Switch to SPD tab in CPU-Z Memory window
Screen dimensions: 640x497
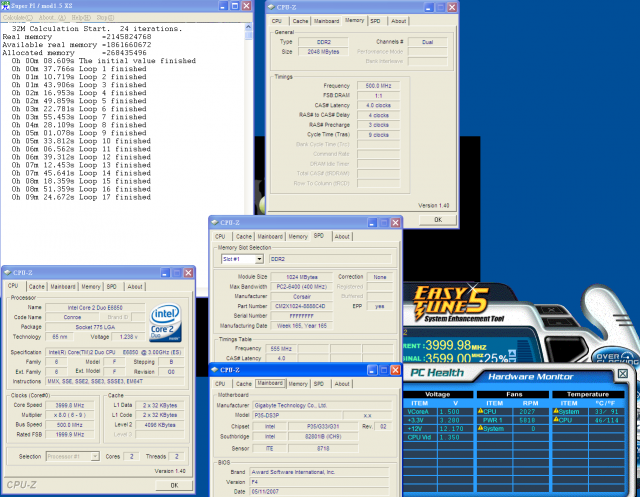376,21
